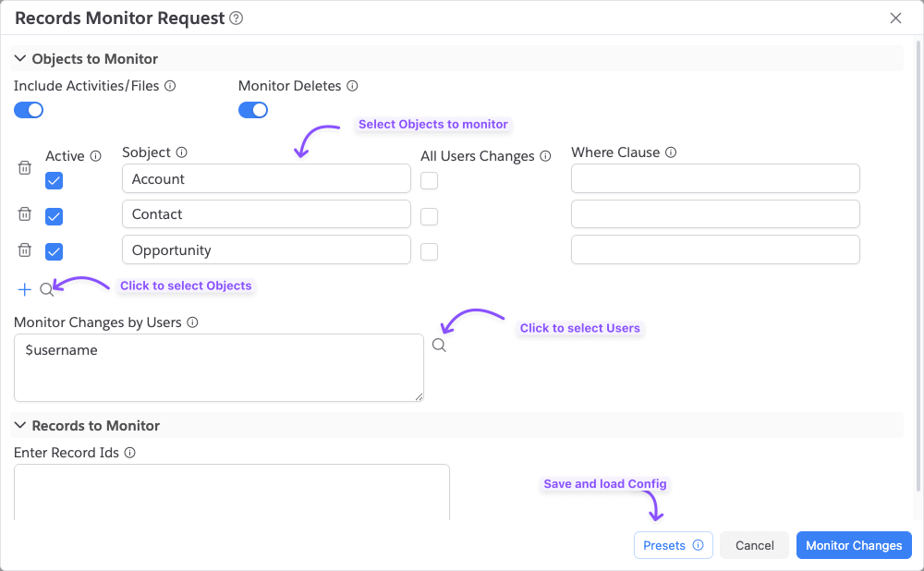Turn off Monitor Deletes switch

point(253,110)
